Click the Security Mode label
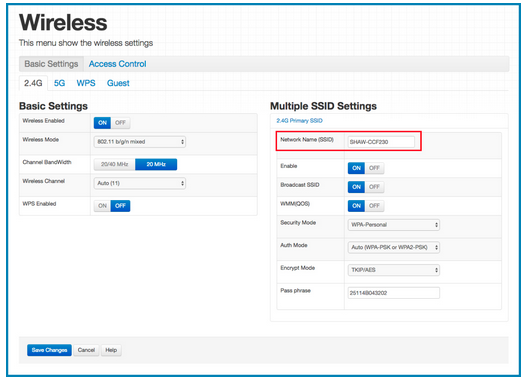This screenshot has width=526, height=382. click(x=298, y=223)
